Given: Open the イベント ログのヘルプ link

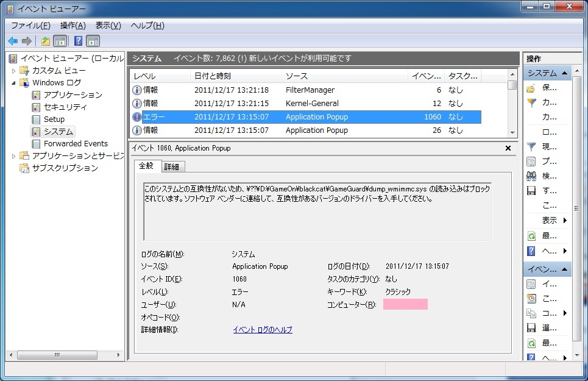Looking at the screenshot, I should point(263,330).
